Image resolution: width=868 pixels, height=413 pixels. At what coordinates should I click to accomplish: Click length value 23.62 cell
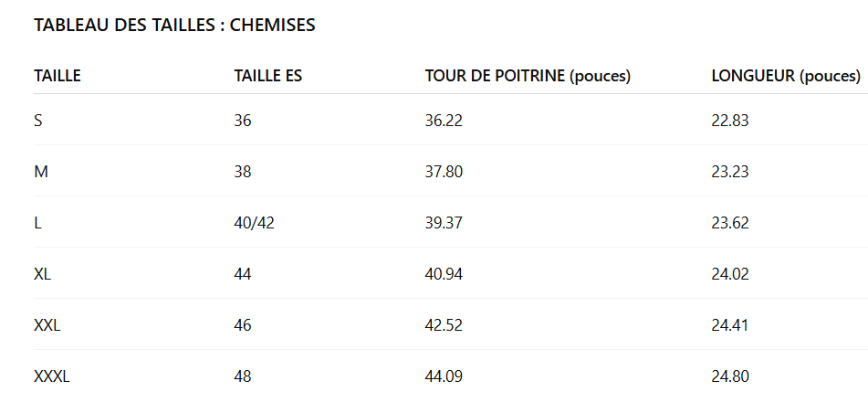[x=730, y=223]
